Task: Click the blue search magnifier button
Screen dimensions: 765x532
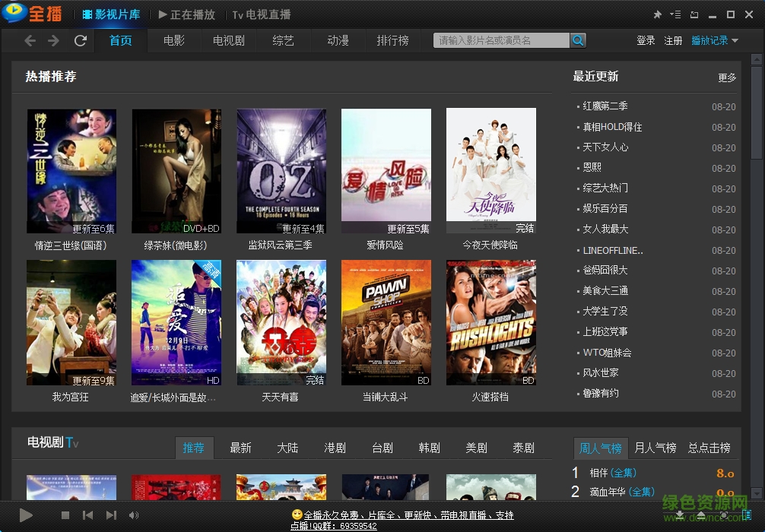Action: coord(578,40)
